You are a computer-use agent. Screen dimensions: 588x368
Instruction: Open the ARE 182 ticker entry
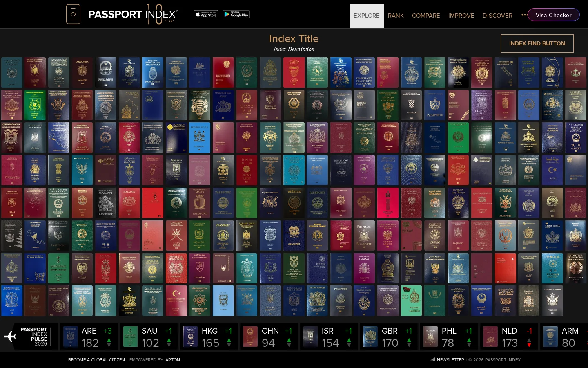(89, 337)
